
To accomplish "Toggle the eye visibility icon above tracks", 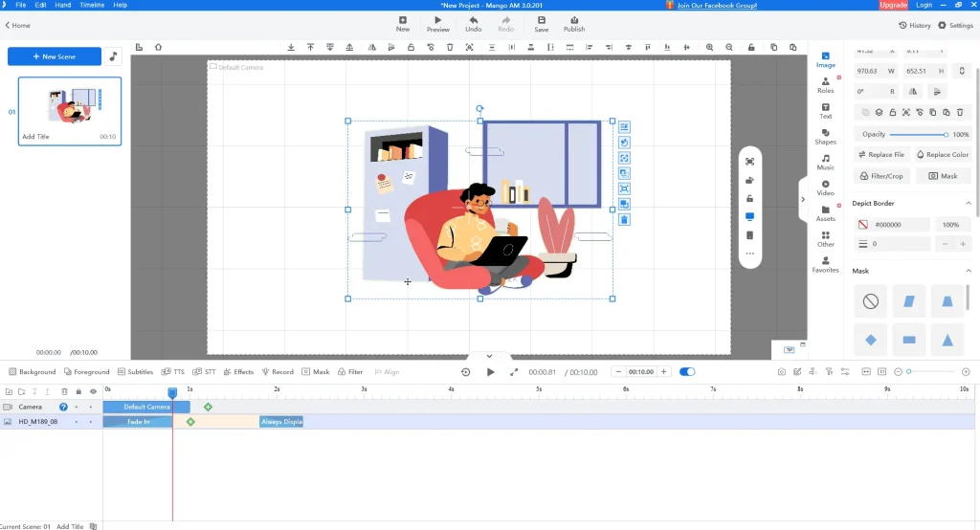I will pyautogui.click(x=93, y=391).
